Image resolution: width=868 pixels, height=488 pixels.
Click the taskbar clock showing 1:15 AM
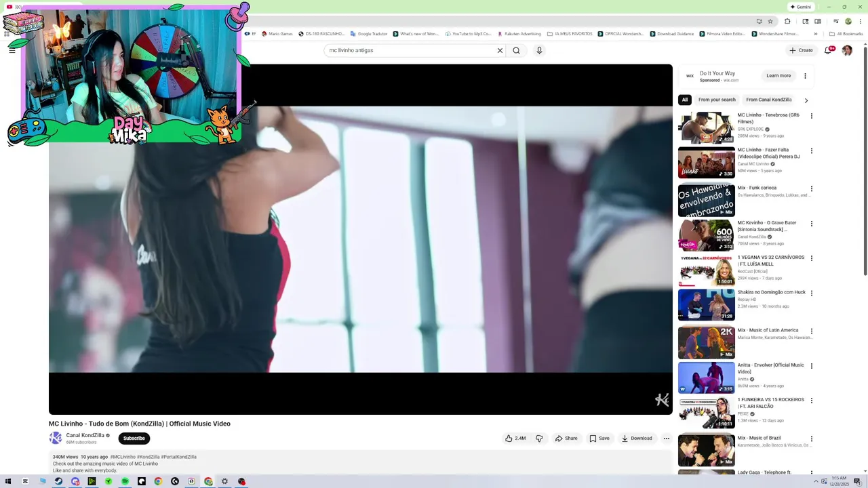pyautogui.click(x=839, y=481)
